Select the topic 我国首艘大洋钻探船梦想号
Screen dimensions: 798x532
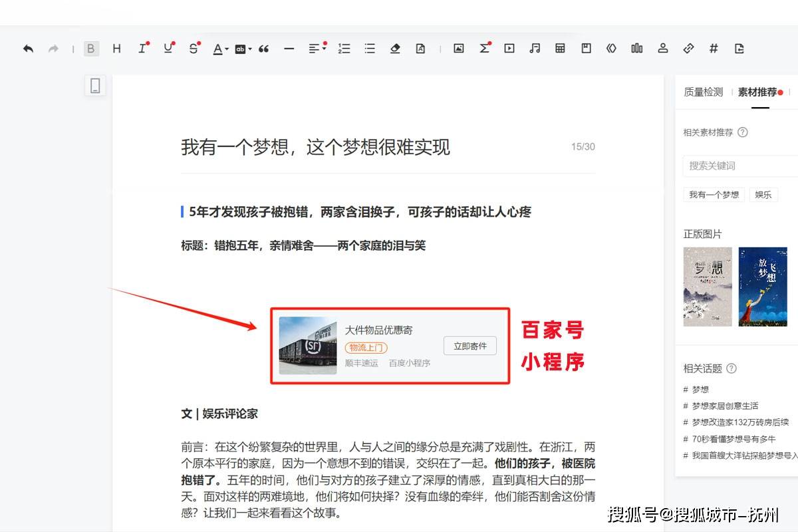coord(740,456)
